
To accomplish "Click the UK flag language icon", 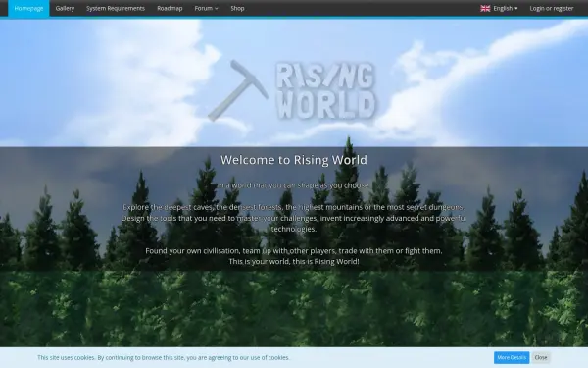I will (485, 8).
